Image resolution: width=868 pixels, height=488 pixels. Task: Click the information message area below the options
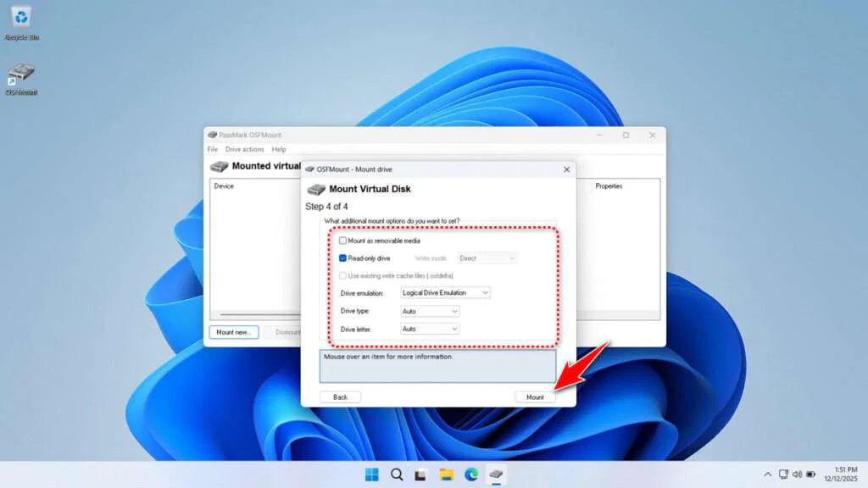pyautogui.click(x=437, y=365)
